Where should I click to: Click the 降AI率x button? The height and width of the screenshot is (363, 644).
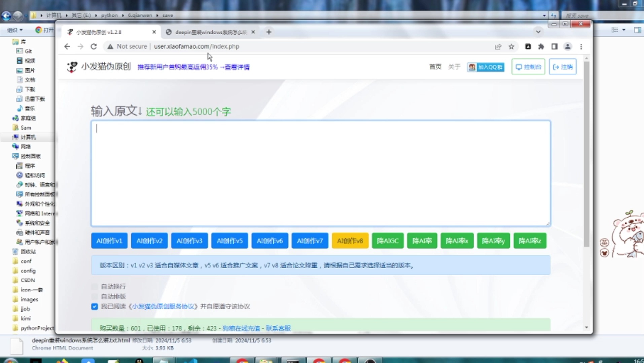457,241
